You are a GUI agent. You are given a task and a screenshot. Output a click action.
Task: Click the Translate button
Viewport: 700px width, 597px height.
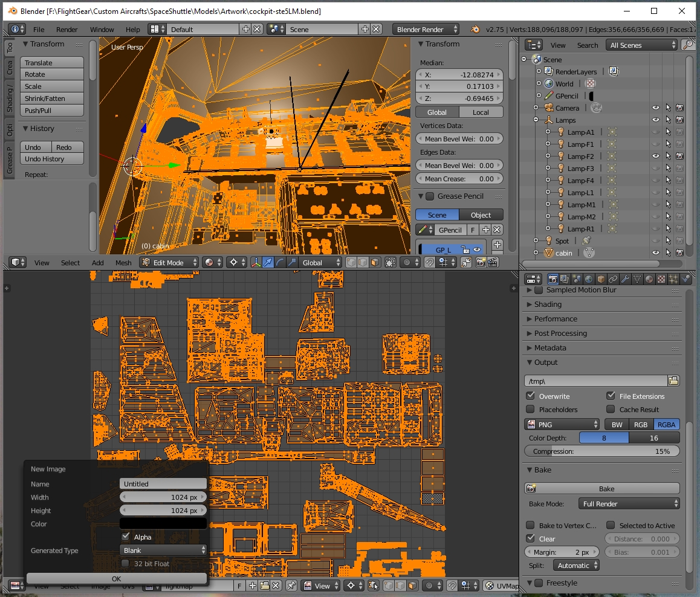tap(52, 62)
